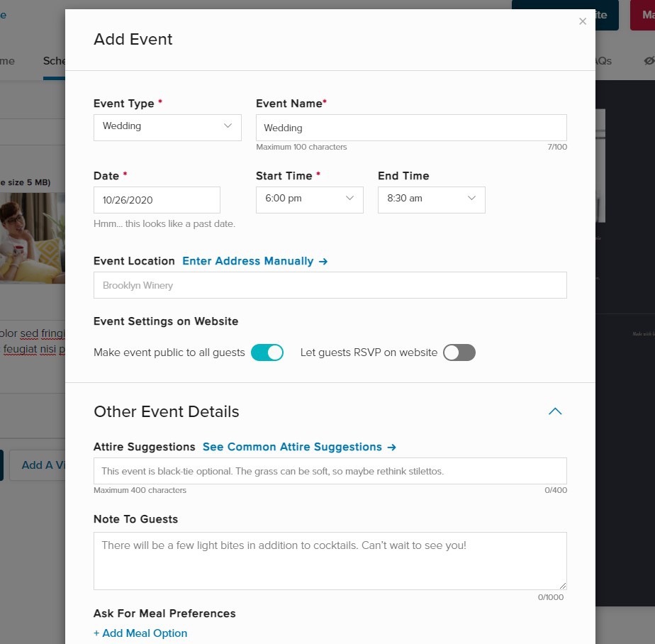This screenshot has width=655, height=644.
Task: Click Enter Address Manually link
Action: pos(254,261)
